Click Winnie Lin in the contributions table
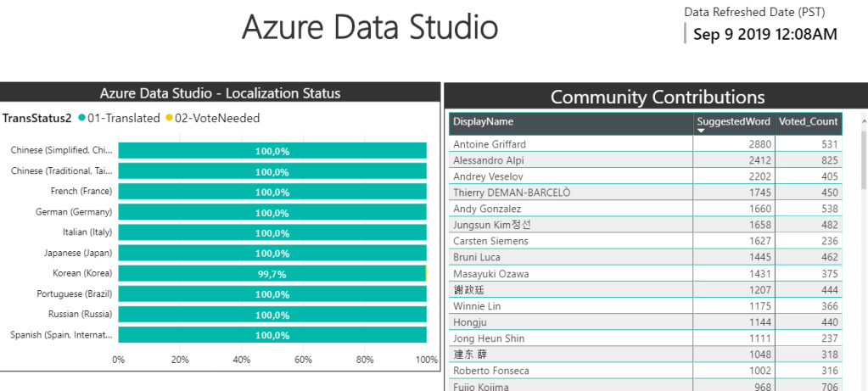Screen dimensions: 868x391 pos(477,306)
